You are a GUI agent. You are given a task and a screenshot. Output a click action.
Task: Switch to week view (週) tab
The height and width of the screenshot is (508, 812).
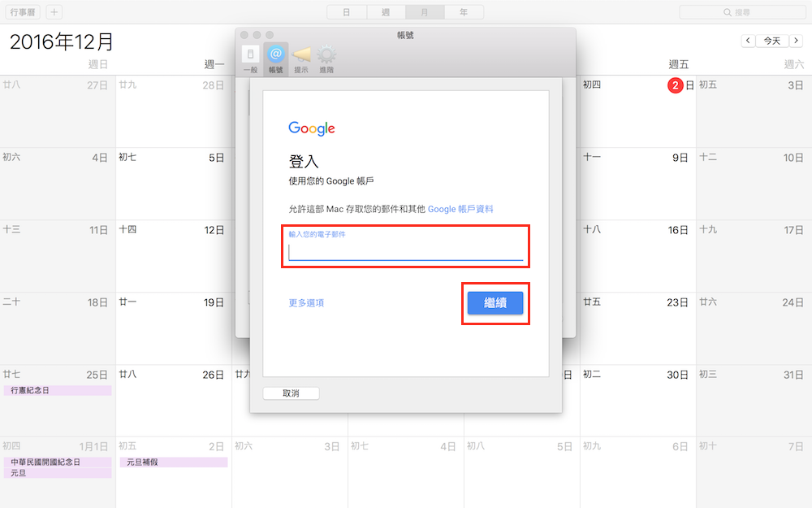click(x=386, y=12)
